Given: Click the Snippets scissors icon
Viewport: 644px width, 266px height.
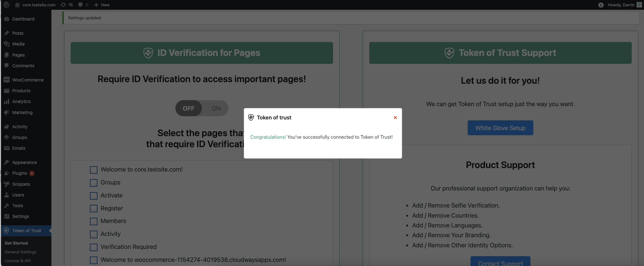Looking at the screenshot, I should click(x=7, y=184).
